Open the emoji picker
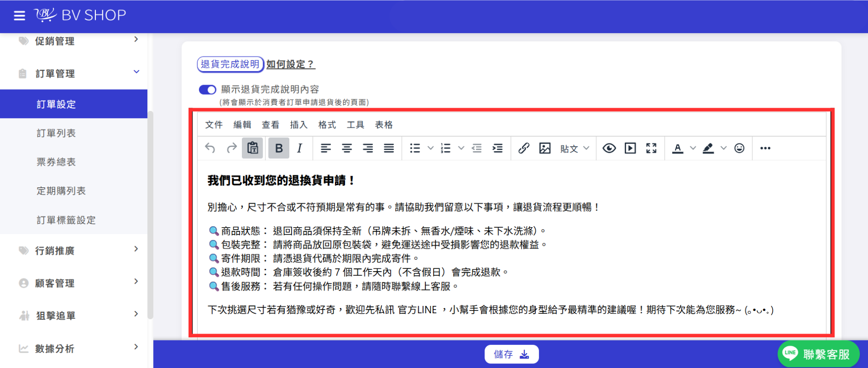This screenshot has height=368, width=868. [x=739, y=148]
